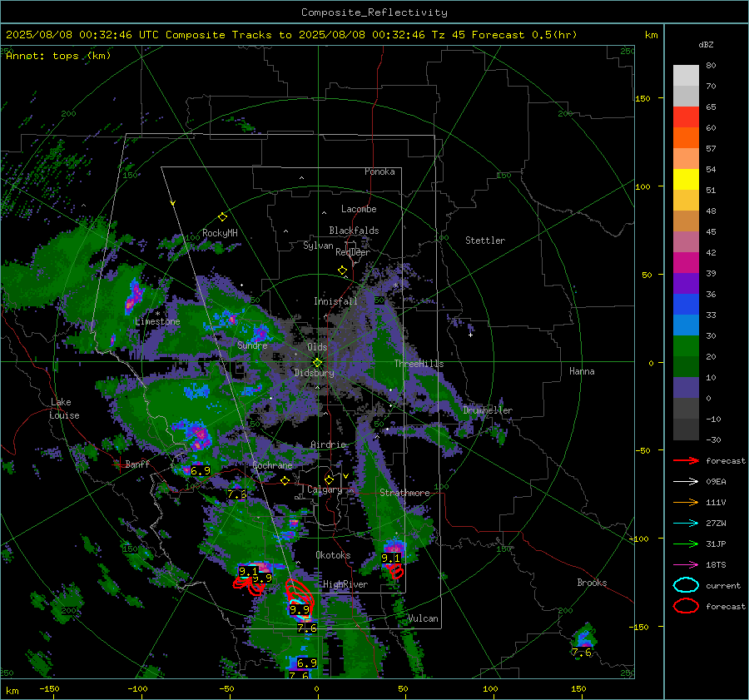The width and height of the screenshot is (749, 700).
Task: Click the 7.6 storm top label southwest of Brooks
Action: (582, 653)
